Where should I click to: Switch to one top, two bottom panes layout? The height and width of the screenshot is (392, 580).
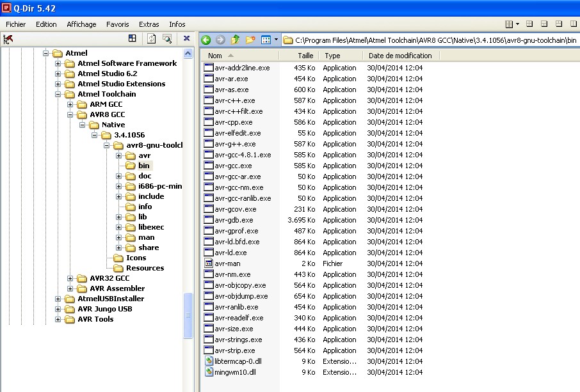click(544, 24)
